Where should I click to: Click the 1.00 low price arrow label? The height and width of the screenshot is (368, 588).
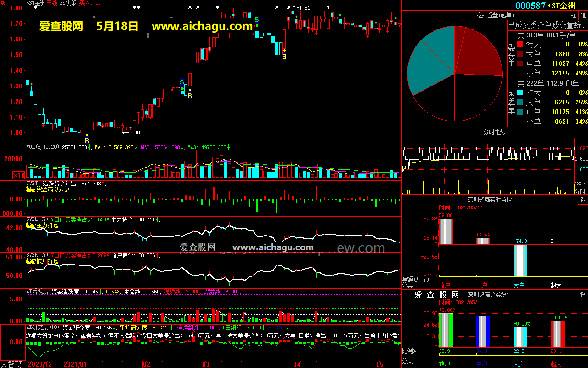(130, 132)
